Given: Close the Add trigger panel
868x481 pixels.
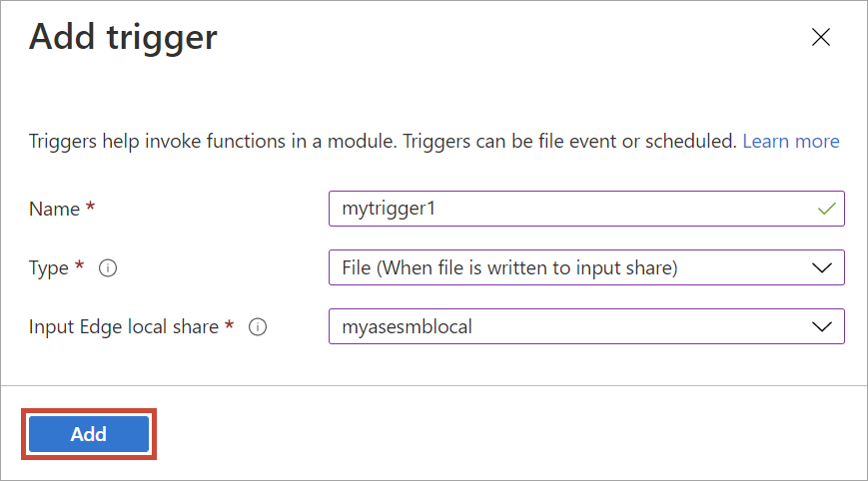Looking at the screenshot, I should point(821,37).
